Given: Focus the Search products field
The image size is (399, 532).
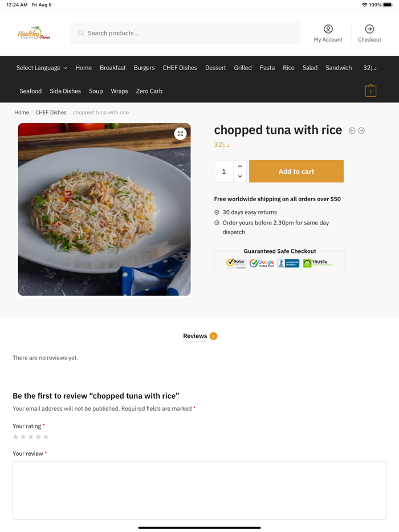Looking at the screenshot, I should (191, 33).
